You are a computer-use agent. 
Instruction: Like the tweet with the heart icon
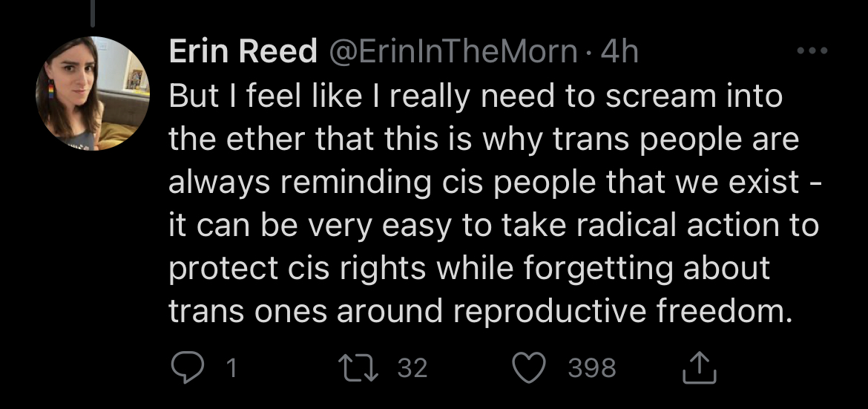click(x=530, y=368)
